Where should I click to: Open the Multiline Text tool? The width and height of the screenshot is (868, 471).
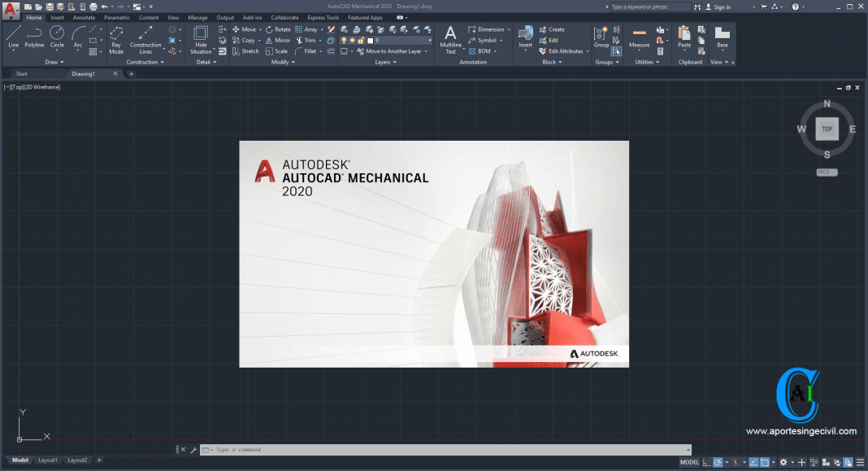click(450, 39)
